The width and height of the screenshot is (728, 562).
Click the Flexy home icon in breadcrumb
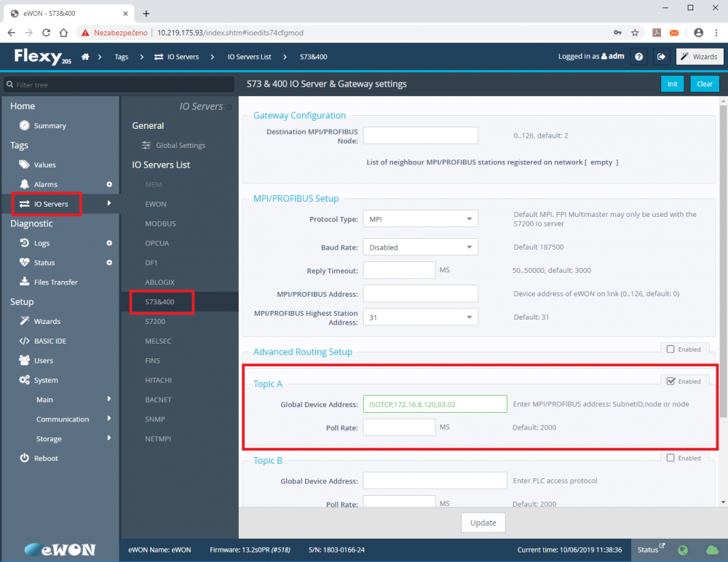pos(85,57)
